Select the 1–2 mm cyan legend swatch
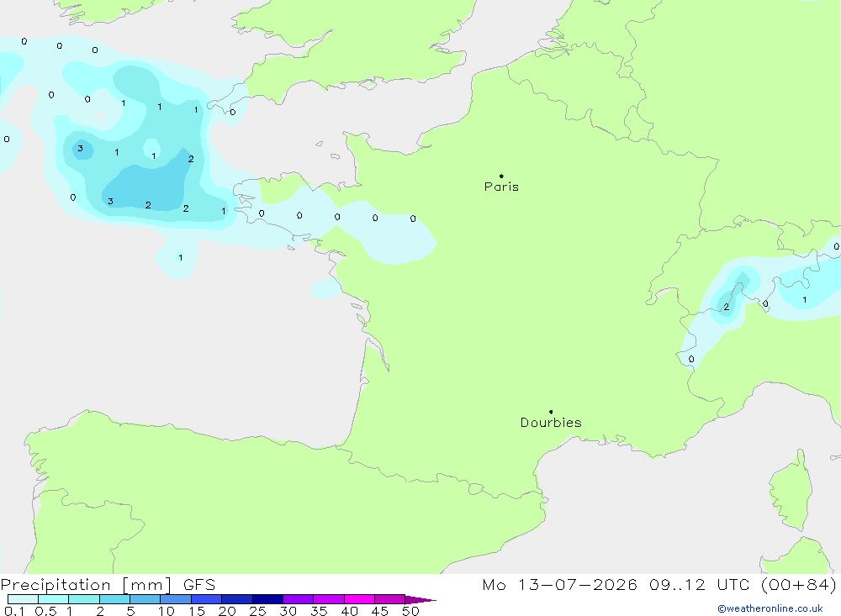Viewport: 841px width, 616px height. 84,599
